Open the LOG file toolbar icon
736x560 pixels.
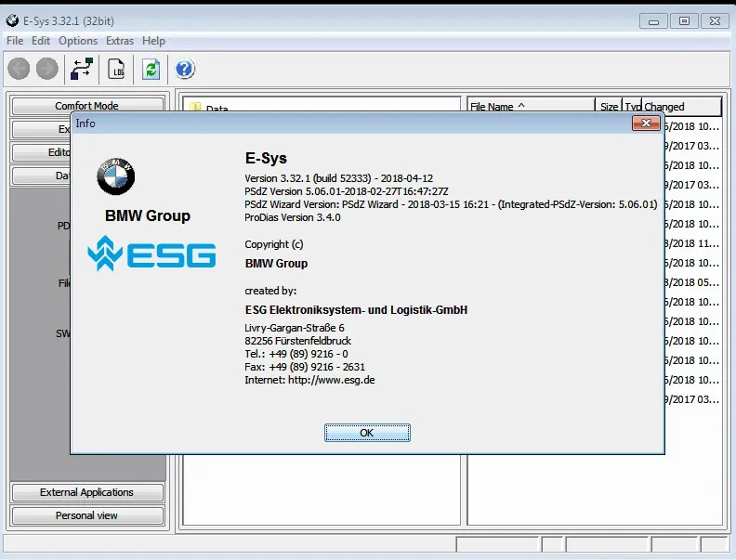(x=116, y=69)
